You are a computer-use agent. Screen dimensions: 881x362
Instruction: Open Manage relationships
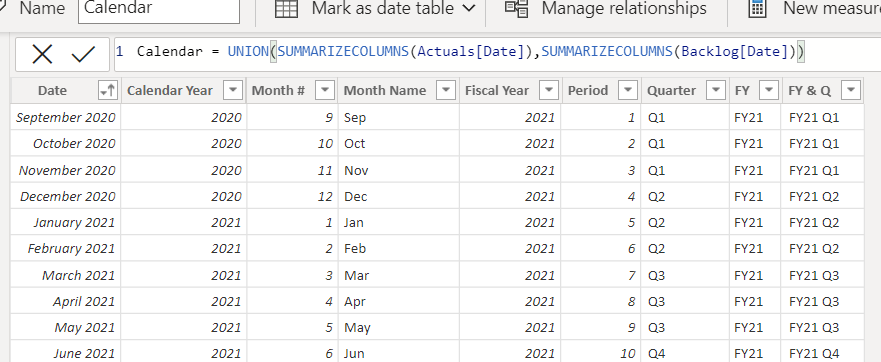click(606, 8)
